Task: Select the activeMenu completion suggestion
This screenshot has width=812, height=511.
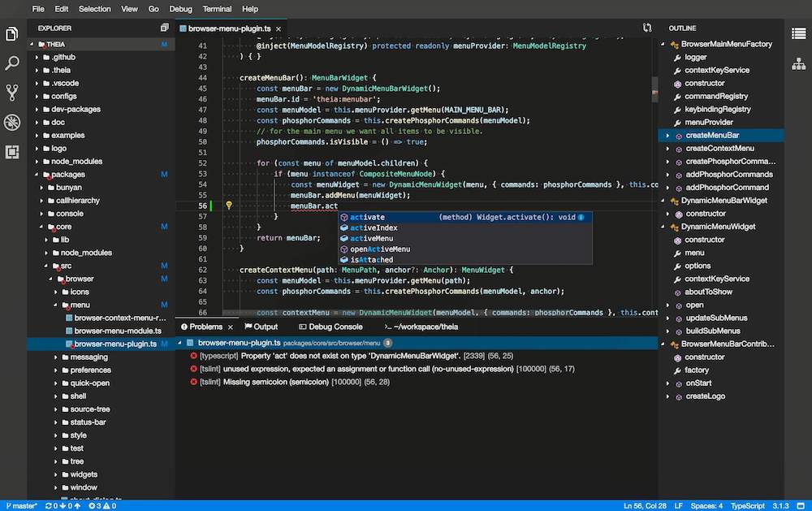Action: pos(465,238)
